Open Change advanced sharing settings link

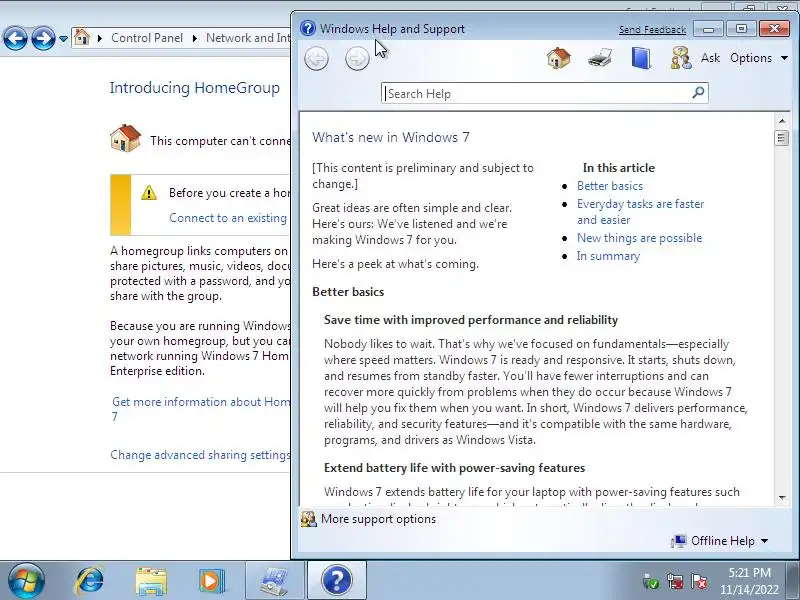click(x=200, y=455)
